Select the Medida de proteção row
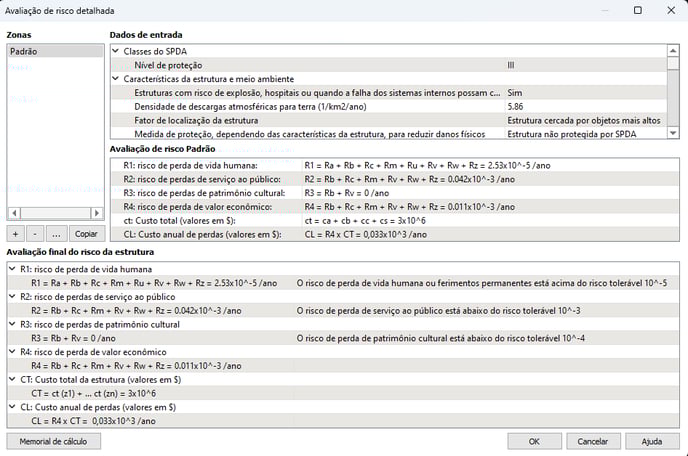This screenshot has height=456, width=688. tap(389, 134)
